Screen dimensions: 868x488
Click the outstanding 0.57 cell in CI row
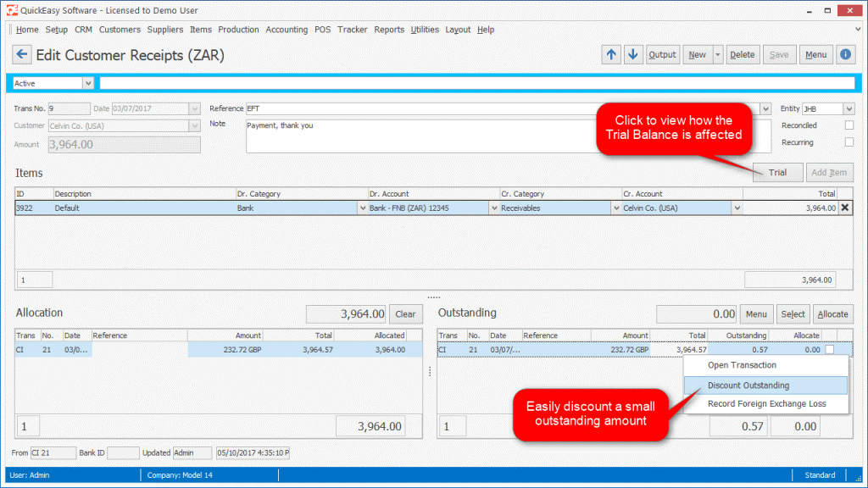738,350
